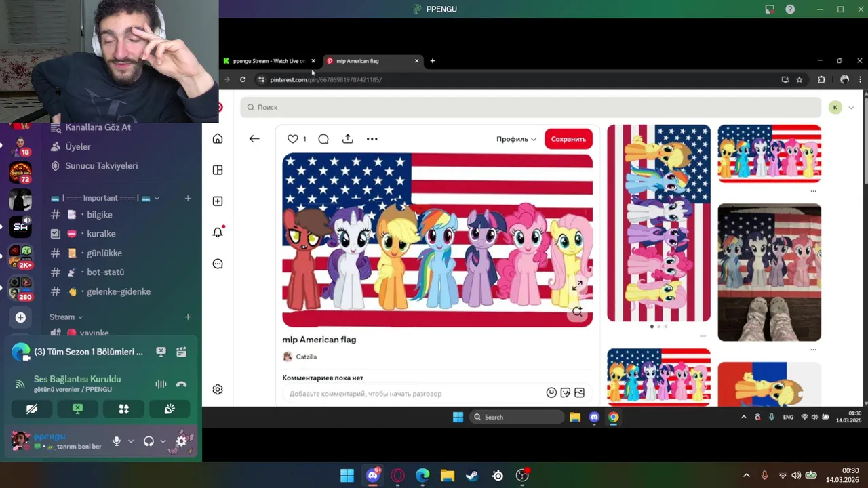The image size is (868, 488).
Task: Click Pinterest create pin plus icon
Action: 218,201
